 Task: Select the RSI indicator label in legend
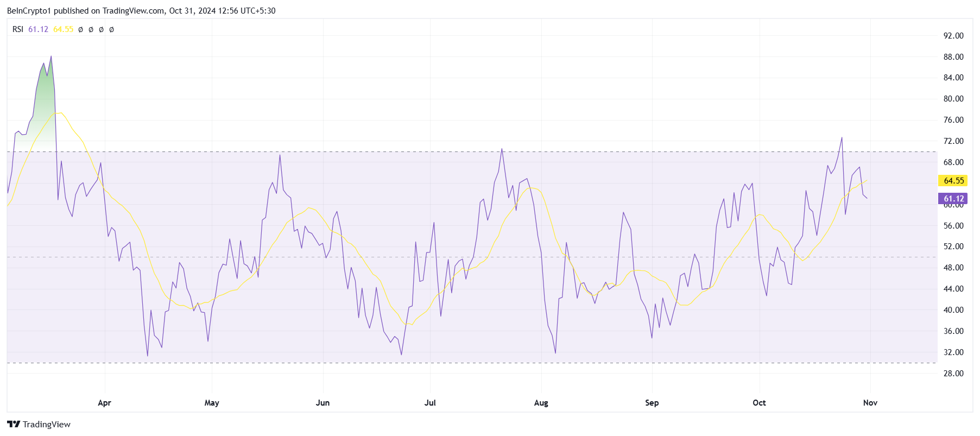[18, 29]
